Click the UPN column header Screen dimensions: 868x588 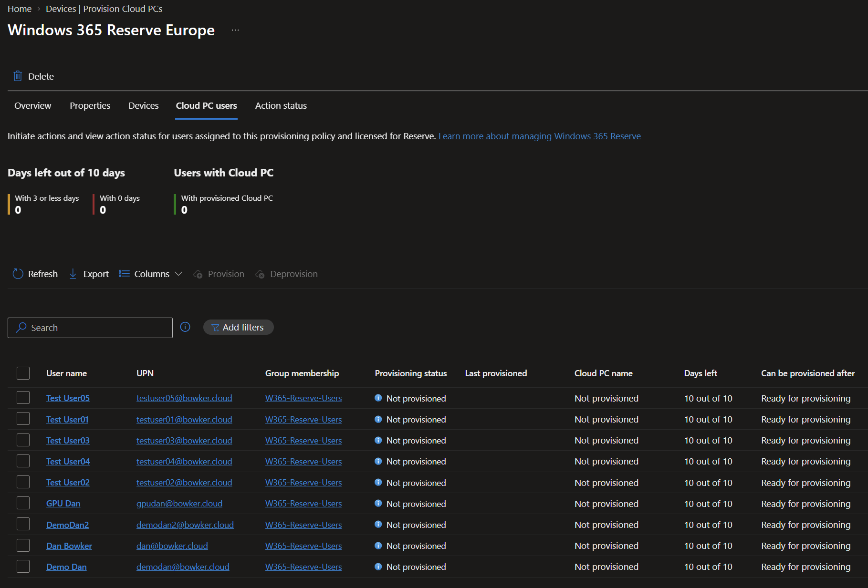pyautogui.click(x=145, y=373)
